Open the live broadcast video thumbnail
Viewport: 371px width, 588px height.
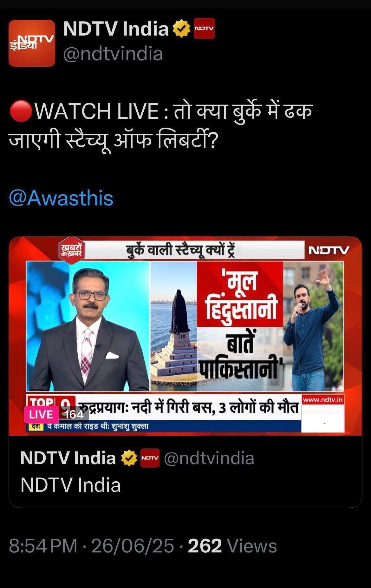[x=185, y=336]
